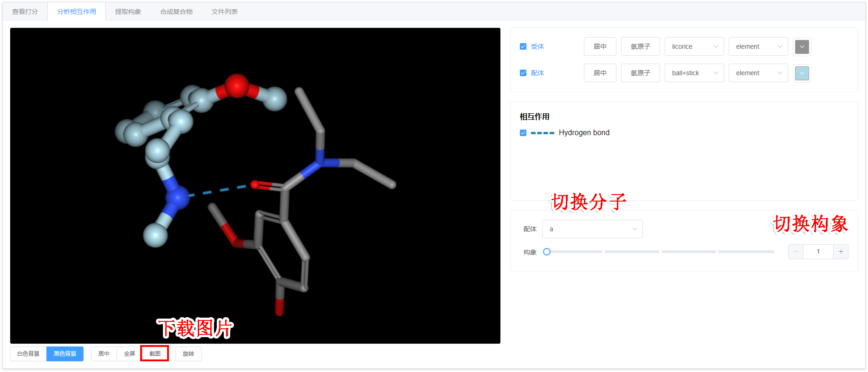Image resolution: width=868 pixels, height=372 pixels.
Task: Open the light blue ligand color picker
Action: pyautogui.click(x=802, y=73)
